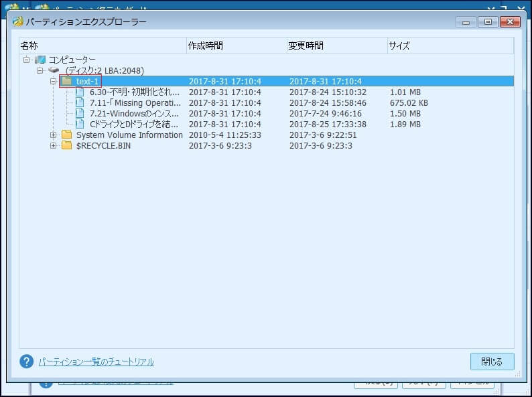Collapse the コンピューター tree node

26,60
